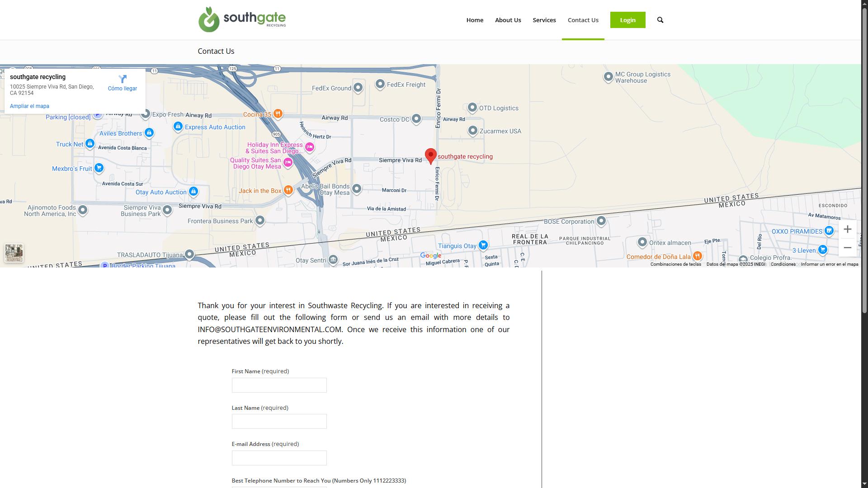Click the FedEx Freight map marker
Viewport: 868px width, 488px height.
[380, 84]
